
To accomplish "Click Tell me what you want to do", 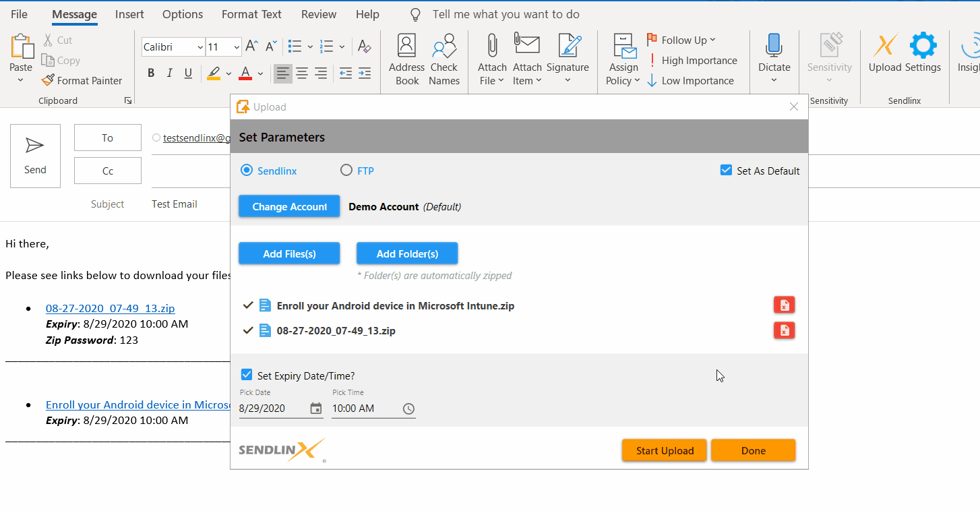I will 506,14.
